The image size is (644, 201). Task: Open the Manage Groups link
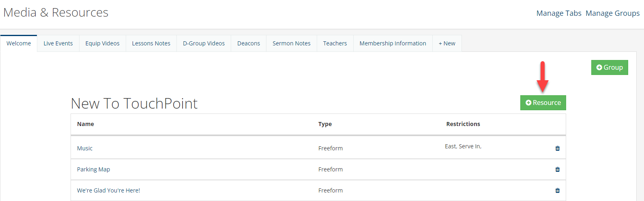tap(612, 13)
